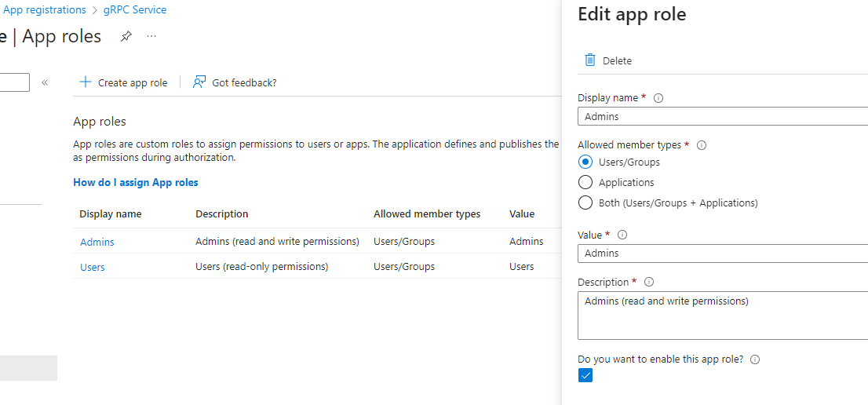Show info tooltip for Display name
Screen dimensions: 868x405
point(658,98)
